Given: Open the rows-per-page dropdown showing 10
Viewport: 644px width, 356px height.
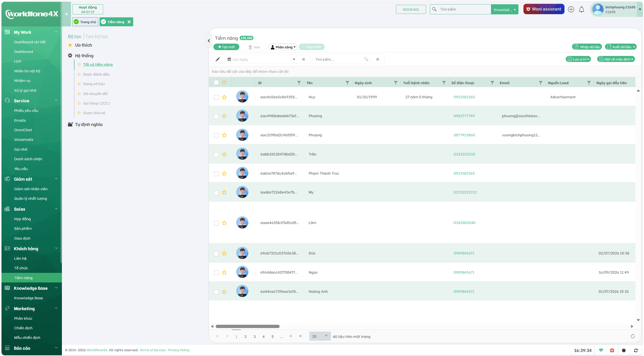Looking at the screenshot, I should (320, 336).
